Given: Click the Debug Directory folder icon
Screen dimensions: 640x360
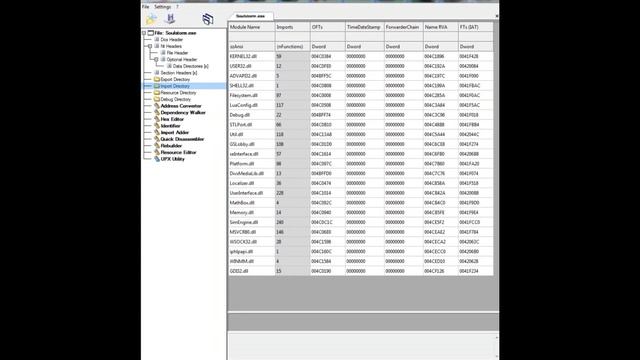Looking at the screenshot, I should click(157, 99).
